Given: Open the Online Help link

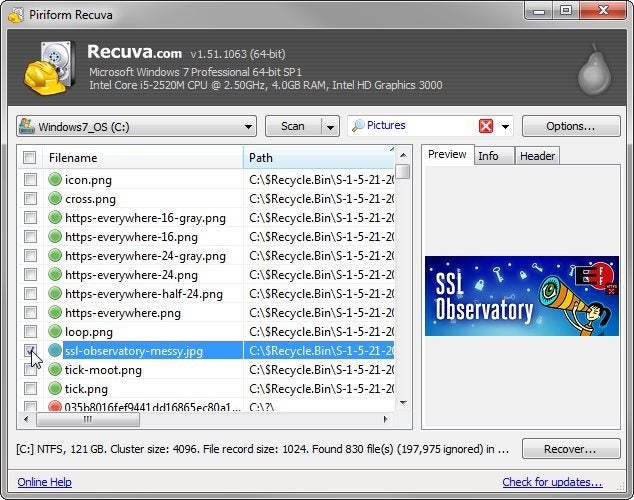Looking at the screenshot, I should [44, 482].
